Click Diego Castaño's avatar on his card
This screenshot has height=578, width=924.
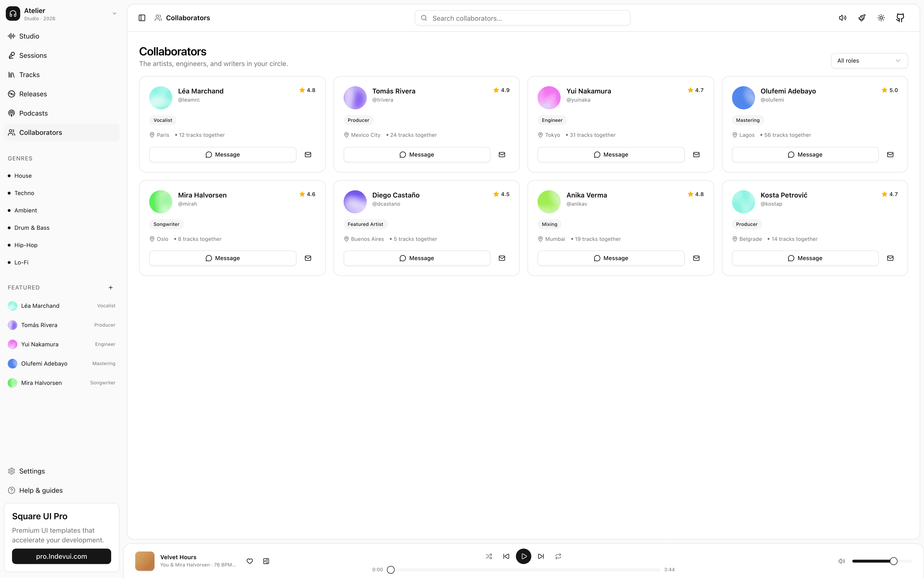point(355,201)
